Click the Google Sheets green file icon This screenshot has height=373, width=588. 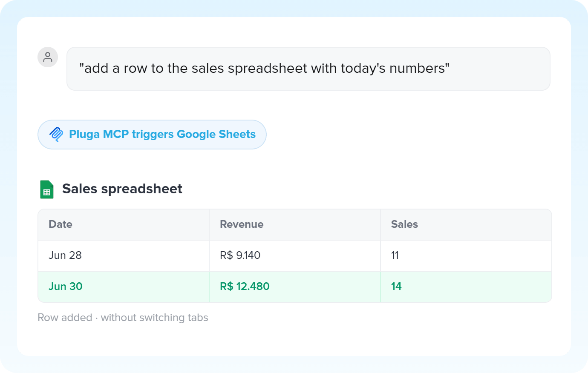coord(47,189)
